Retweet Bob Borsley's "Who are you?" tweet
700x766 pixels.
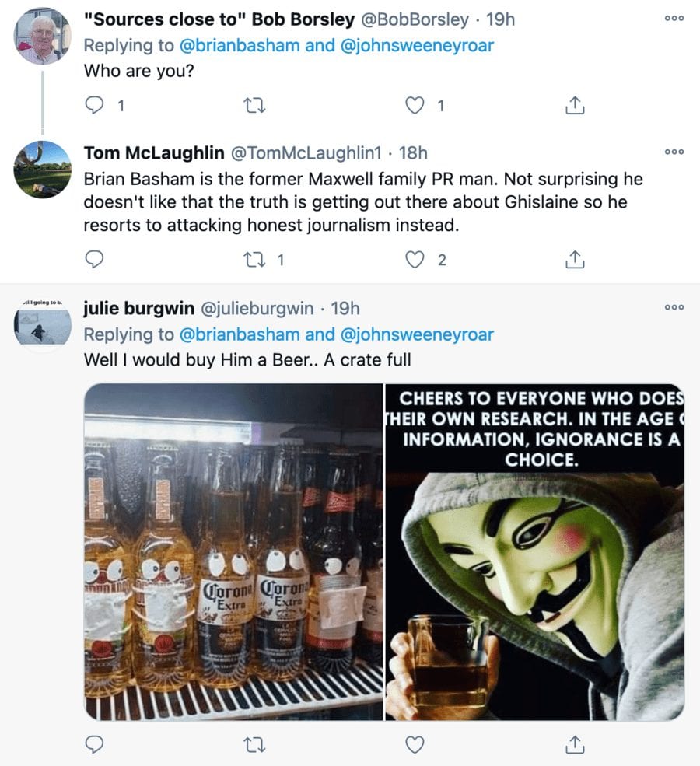point(255,106)
